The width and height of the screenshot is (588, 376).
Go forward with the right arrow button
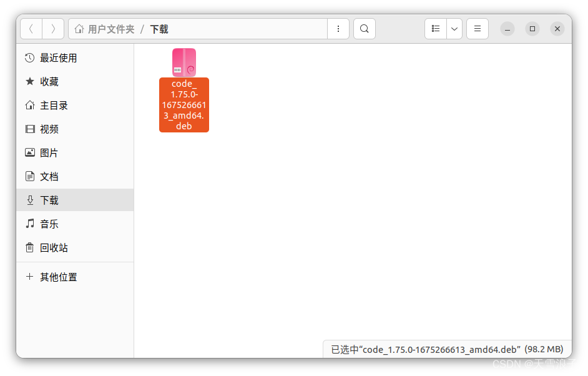[53, 29]
